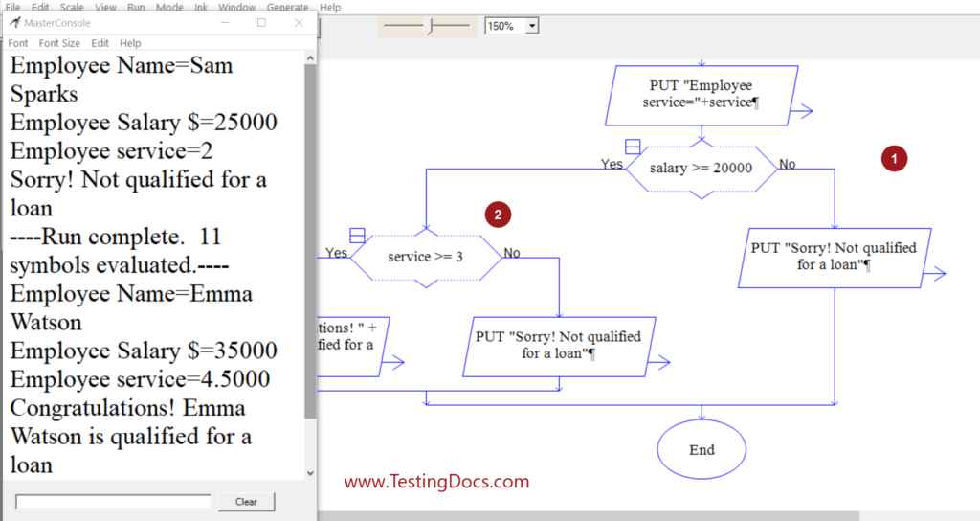Select the salary >= 20000 decision diamond
This screenshot has width=980, height=521.
coord(701,169)
